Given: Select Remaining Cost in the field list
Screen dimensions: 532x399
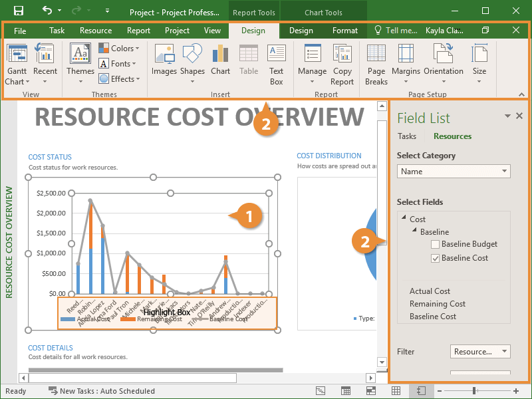Looking at the screenshot, I should (x=437, y=304).
